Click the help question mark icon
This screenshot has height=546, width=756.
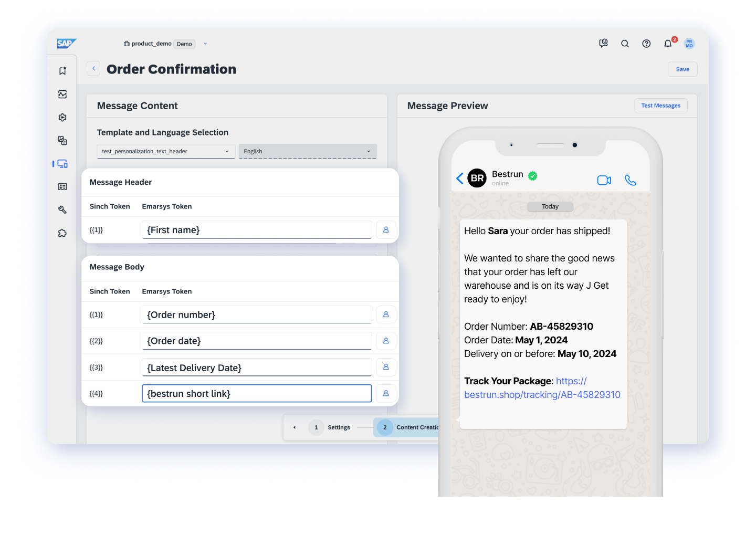(646, 44)
